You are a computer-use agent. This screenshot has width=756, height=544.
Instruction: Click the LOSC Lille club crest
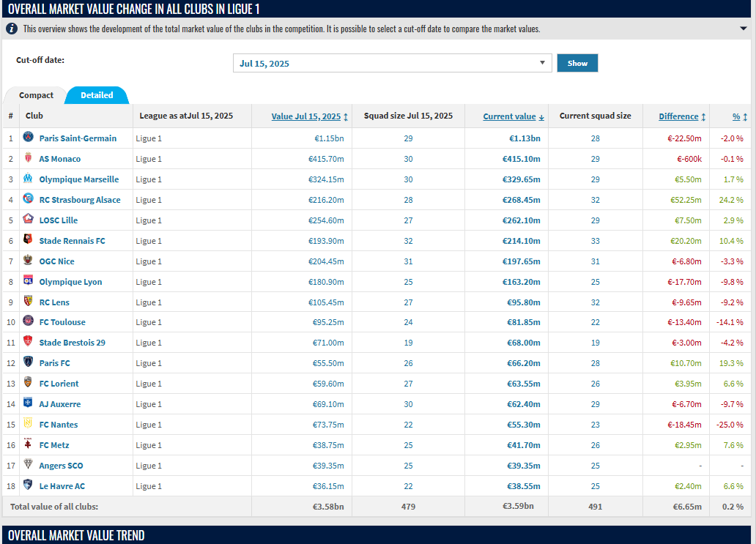tap(29, 219)
